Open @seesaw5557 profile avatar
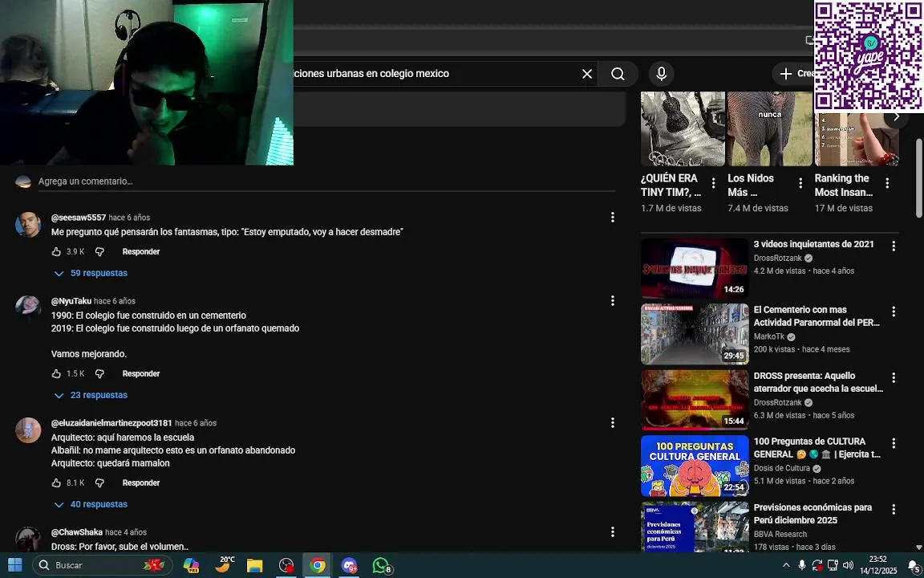This screenshot has height=578, width=924. [x=28, y=225]
